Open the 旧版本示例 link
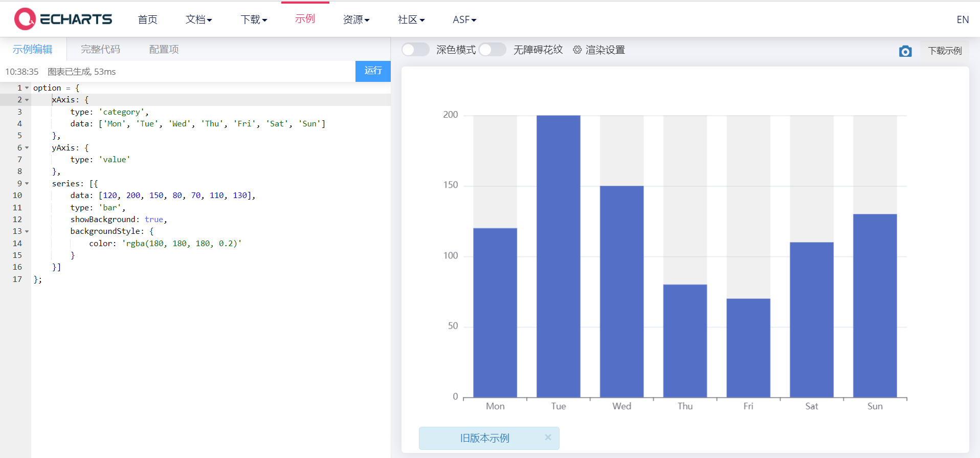980x458 pixels. [484, 438]
